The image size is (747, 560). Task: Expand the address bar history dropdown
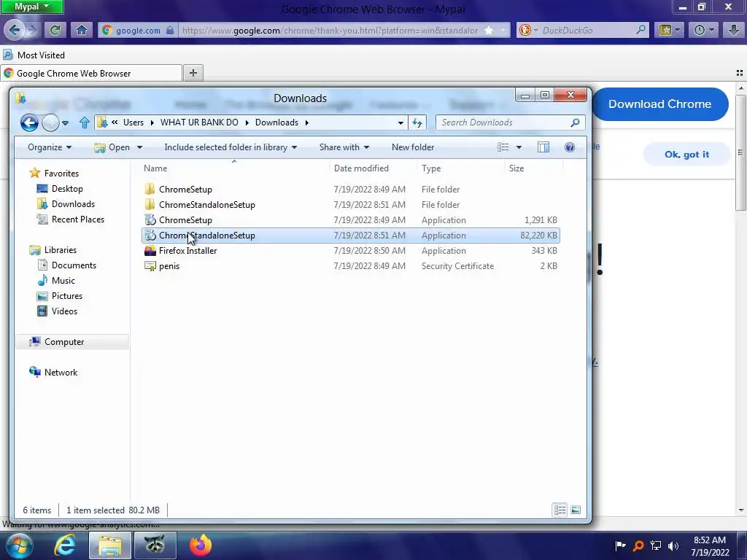400,122
